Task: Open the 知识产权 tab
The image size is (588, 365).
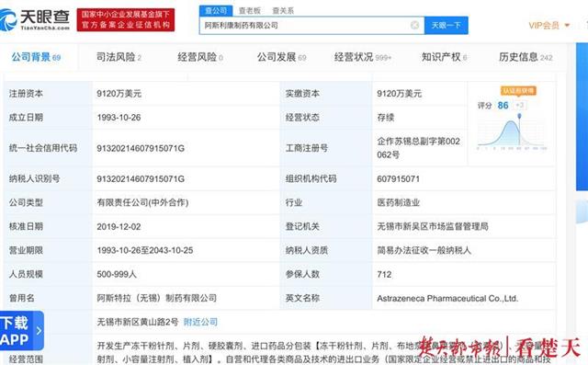Action: pos(444,57)
